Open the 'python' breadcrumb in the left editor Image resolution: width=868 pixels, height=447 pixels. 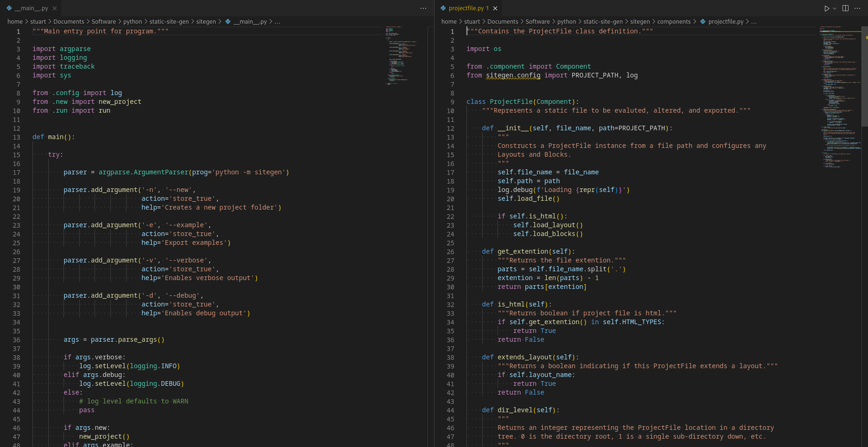(x=133, y=22)
